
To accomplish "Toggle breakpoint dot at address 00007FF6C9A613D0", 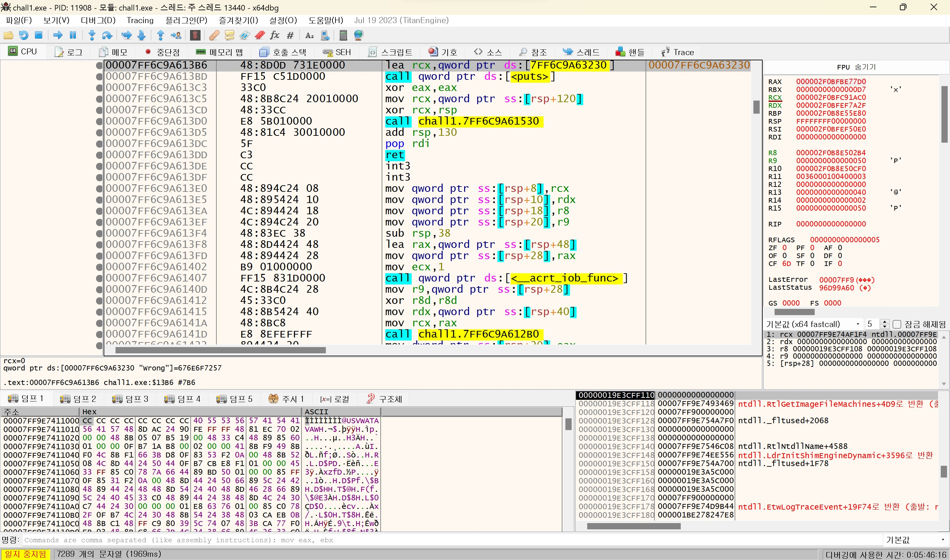I will pyautogui.click(x=99, y=122).
